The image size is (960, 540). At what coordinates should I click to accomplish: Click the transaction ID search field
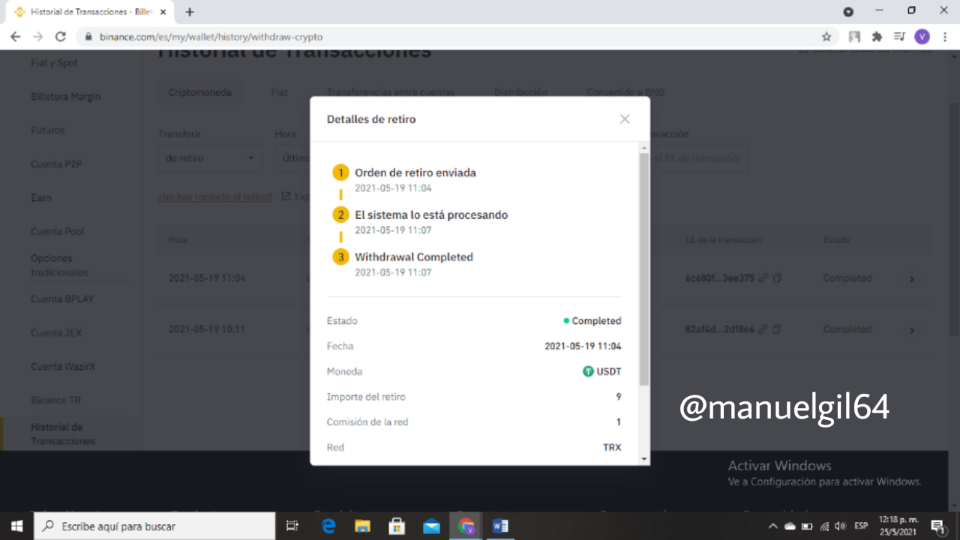pyautogui.click(x=698, y=158)
